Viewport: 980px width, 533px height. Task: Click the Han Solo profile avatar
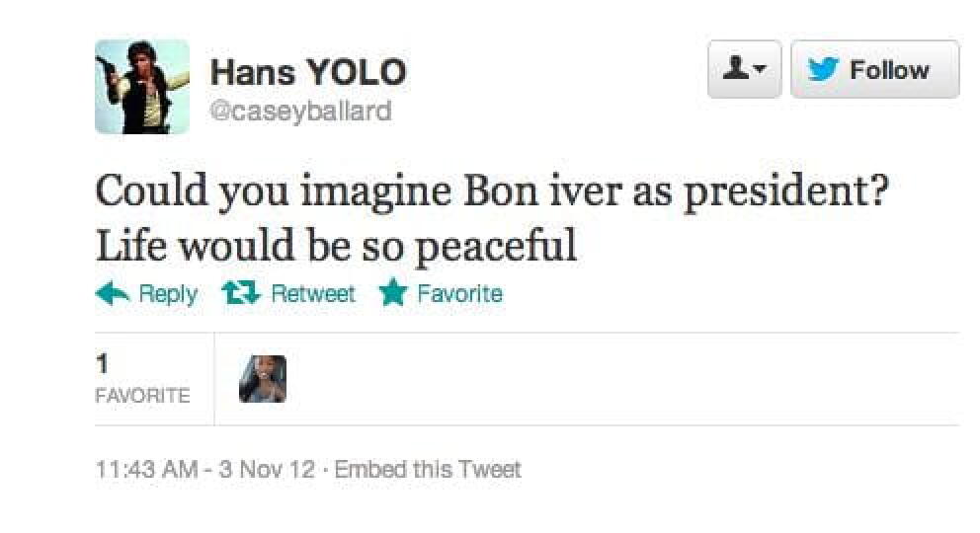141,87
